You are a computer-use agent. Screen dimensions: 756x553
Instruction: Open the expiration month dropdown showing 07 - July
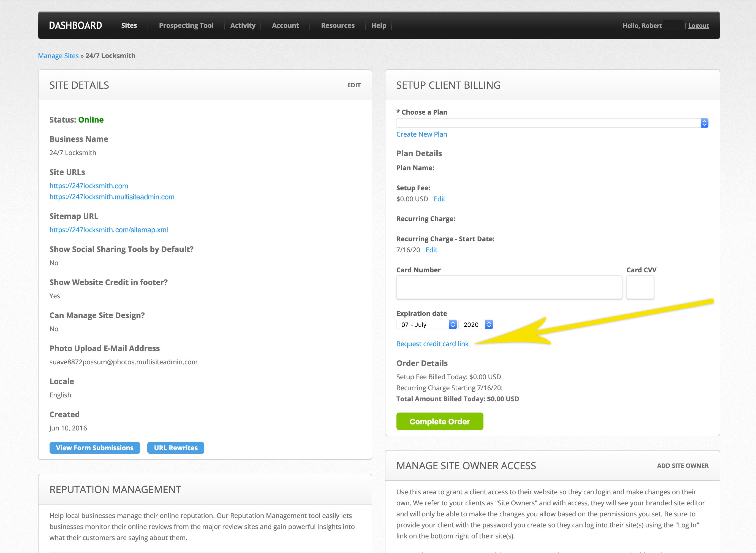426,324
